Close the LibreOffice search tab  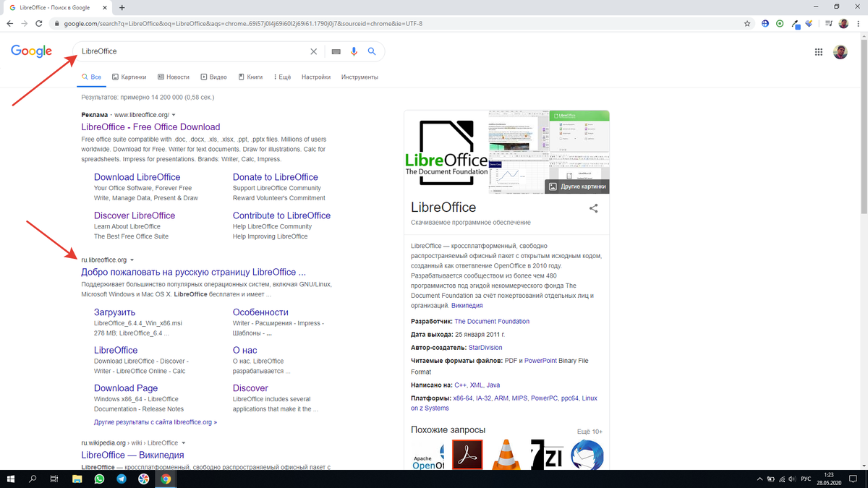[x=106, y=7]
